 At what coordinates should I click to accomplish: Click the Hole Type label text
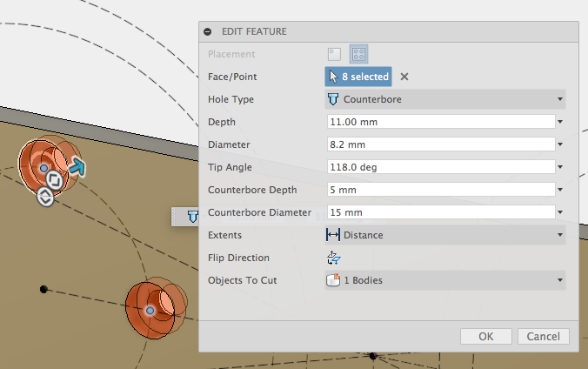[x=231, y=99]
